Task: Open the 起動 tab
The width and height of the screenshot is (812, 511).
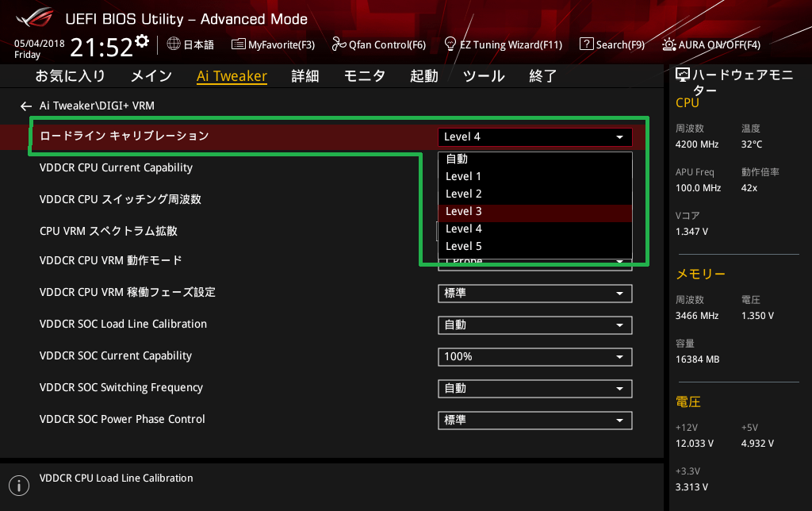Action: point(424,76)
